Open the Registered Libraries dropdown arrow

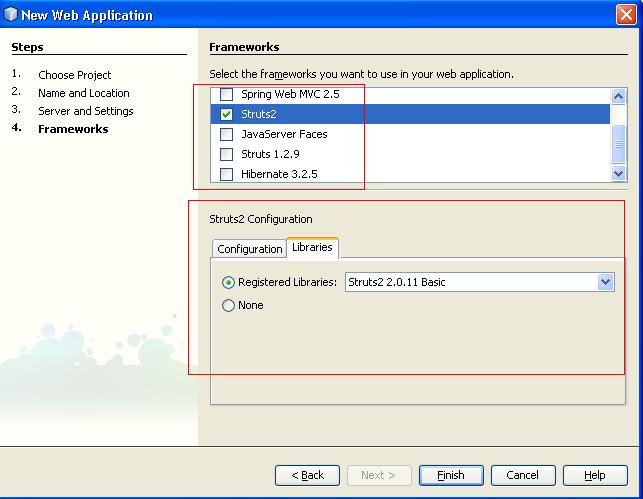click(x=605, y=282)
